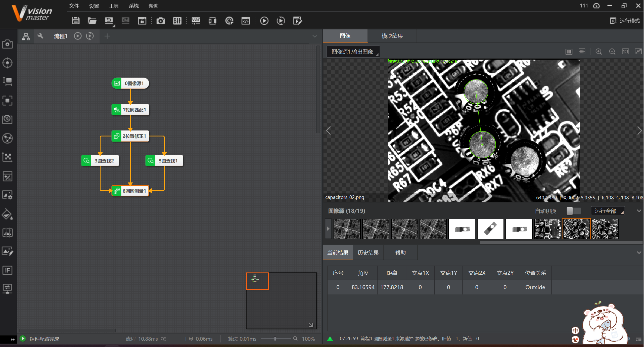Click the global script code icon

click(x=246, y=21)
